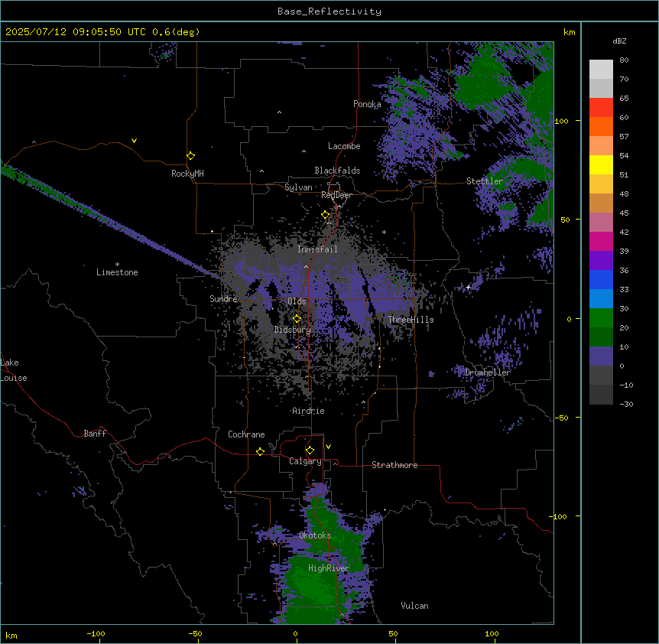
Task: Select the Vulcan city label
Action: [415, 606]
